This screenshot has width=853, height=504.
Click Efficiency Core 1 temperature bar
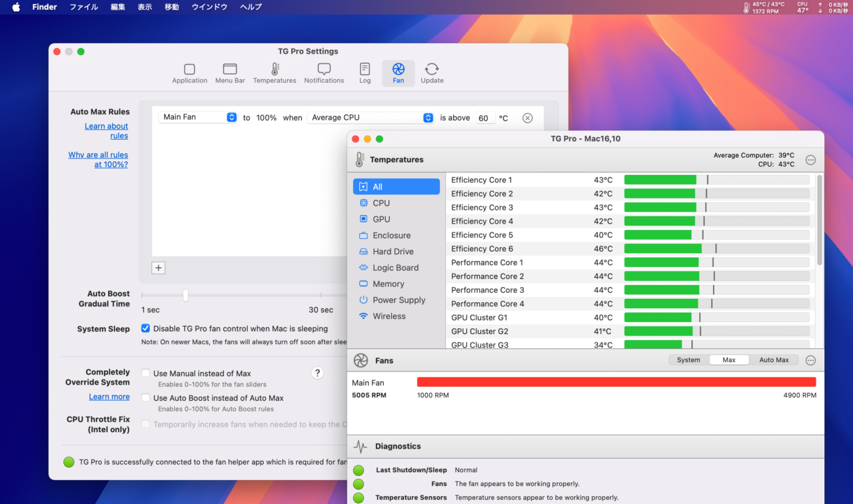716,180
